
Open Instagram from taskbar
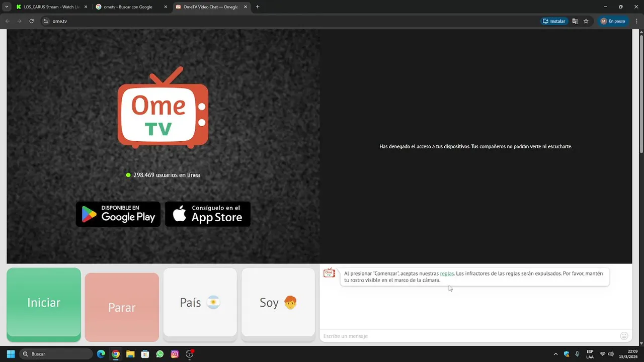point(175,354)
